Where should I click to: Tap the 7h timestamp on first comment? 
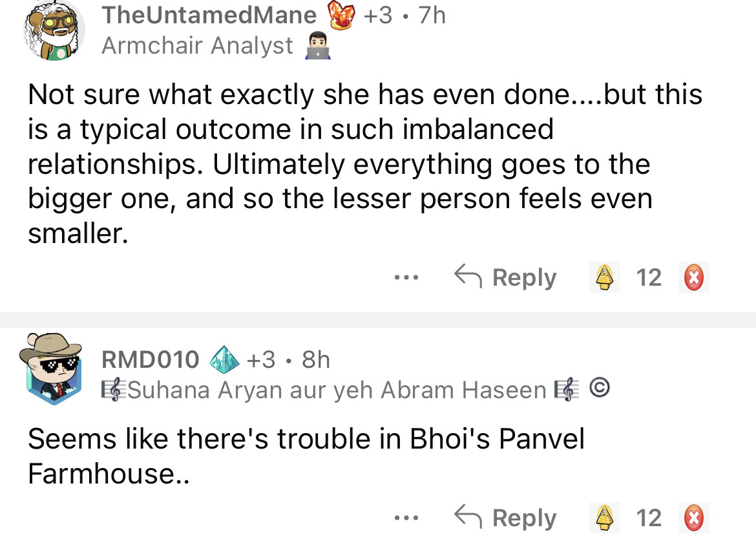point(432,15)
